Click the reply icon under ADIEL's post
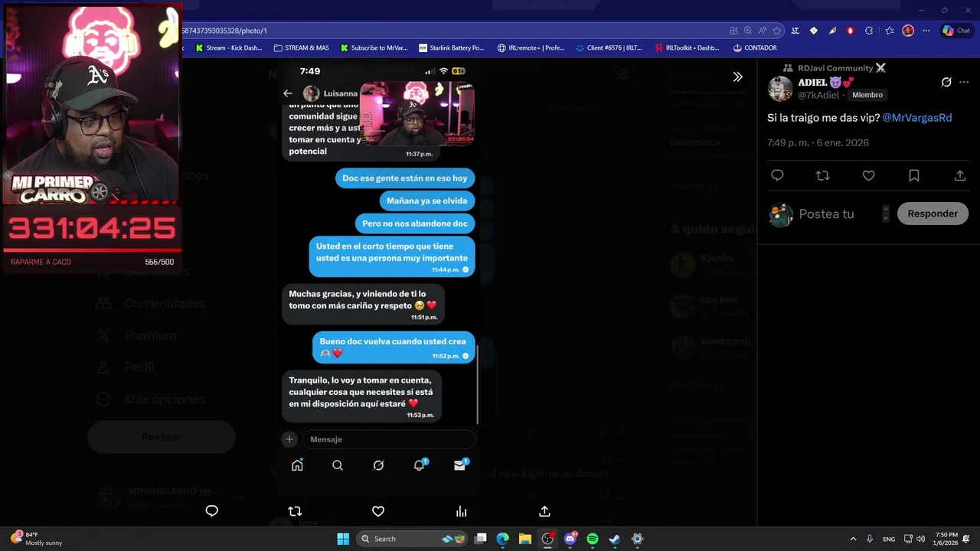 [777, 175]
